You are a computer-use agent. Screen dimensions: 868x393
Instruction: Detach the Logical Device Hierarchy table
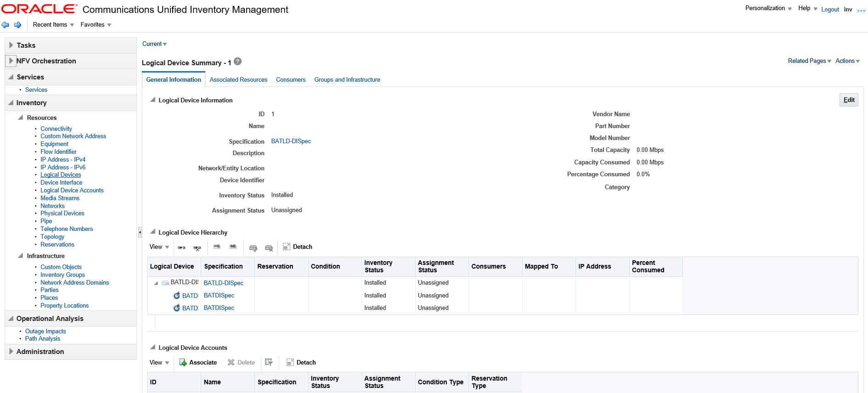[298, 247]
